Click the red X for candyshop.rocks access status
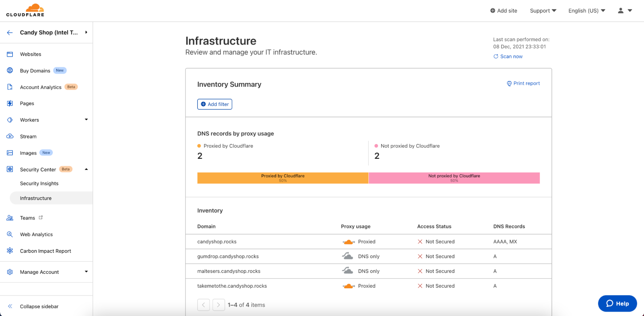644x316 pixels. (420, 242)
